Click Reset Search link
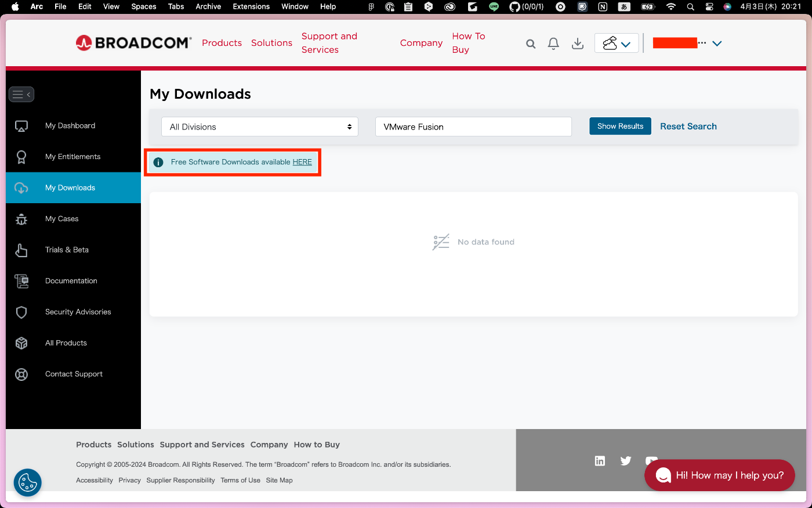The height and width of the screenshot is (508, 812). (x=688, y=126)
